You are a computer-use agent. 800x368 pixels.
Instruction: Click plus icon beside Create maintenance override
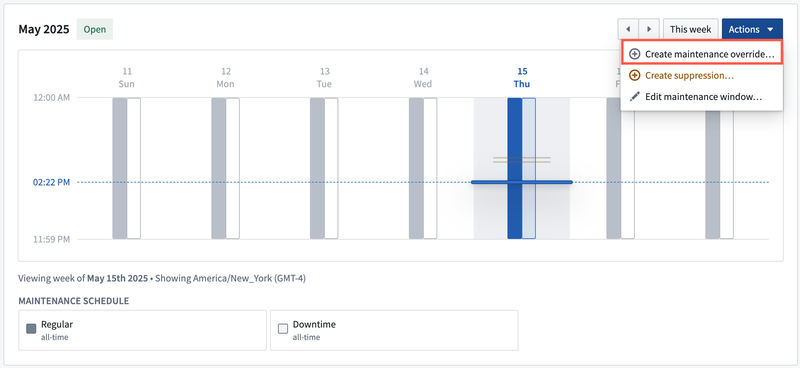click(634, 54)
